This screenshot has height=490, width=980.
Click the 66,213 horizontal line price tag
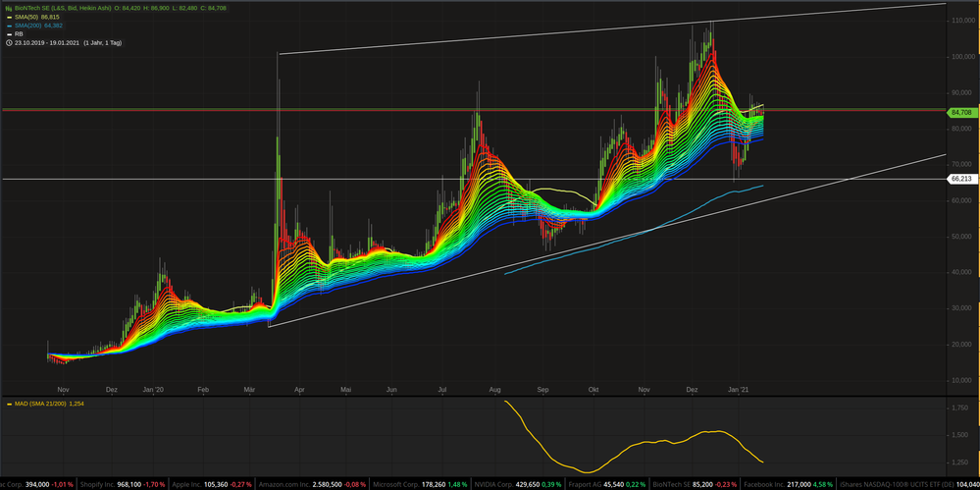point(960,179)
